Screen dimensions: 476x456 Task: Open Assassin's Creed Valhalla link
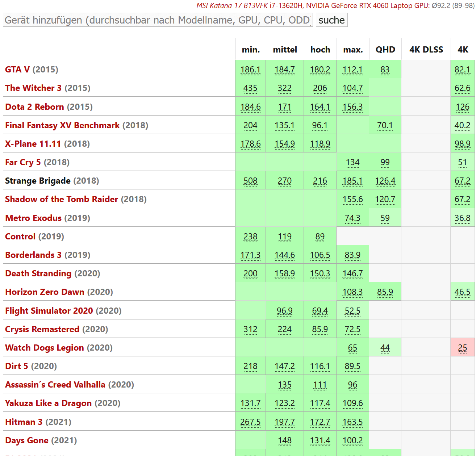coord(55,385)
